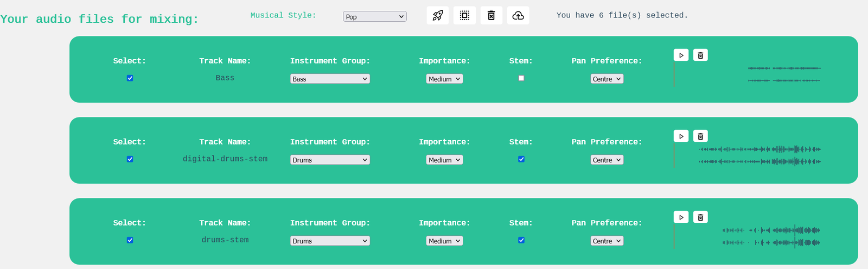Uncheck Select for digital-drums-stem track

130,159
